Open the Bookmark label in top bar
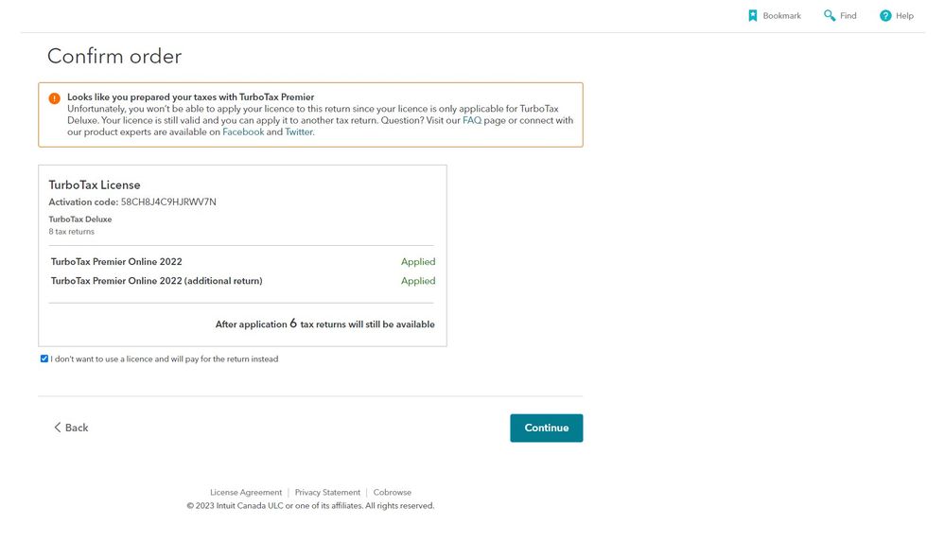The image size is (945, 560). tap(781, 16)
